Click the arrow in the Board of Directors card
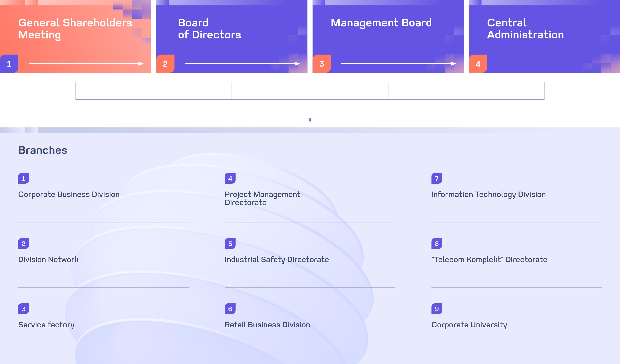 tap(242, 64)
